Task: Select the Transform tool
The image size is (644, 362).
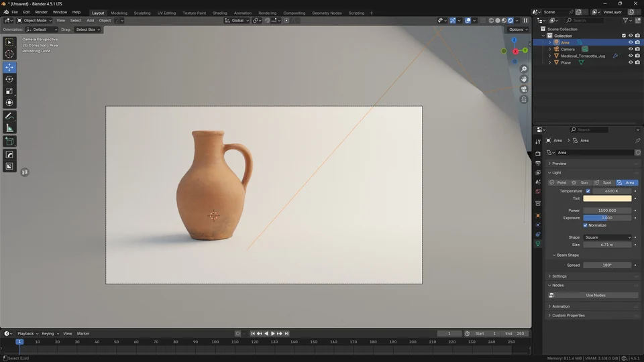Action: click(x=9, y=103)
